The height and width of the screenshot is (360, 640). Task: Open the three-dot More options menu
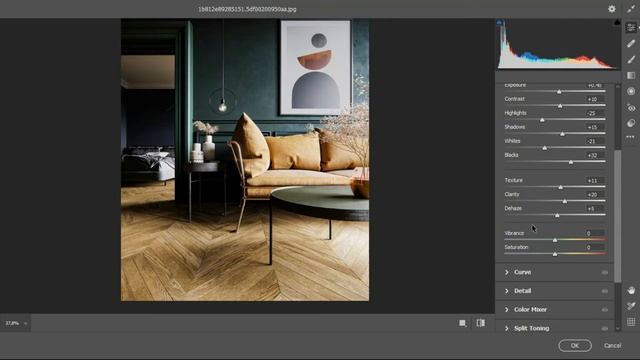click(631, 137)
